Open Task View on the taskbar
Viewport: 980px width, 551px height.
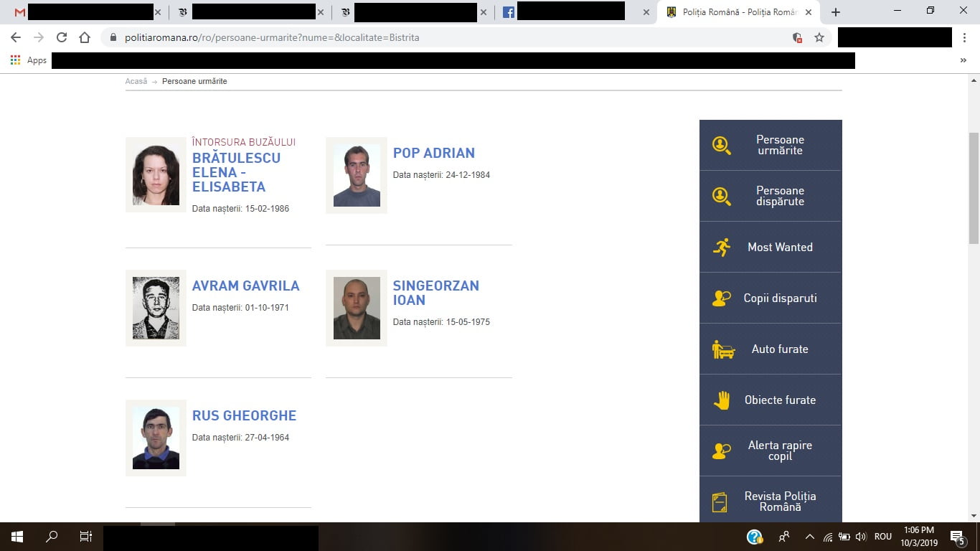pos(86,537)
